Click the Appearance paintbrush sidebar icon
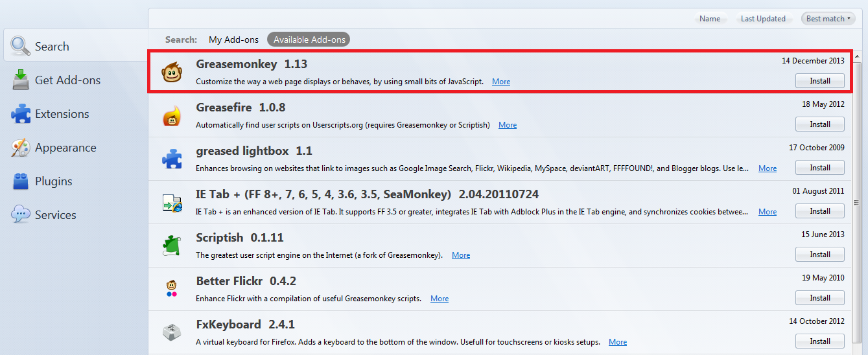Screen dimensions: 868x355 (x=21, y=148)
